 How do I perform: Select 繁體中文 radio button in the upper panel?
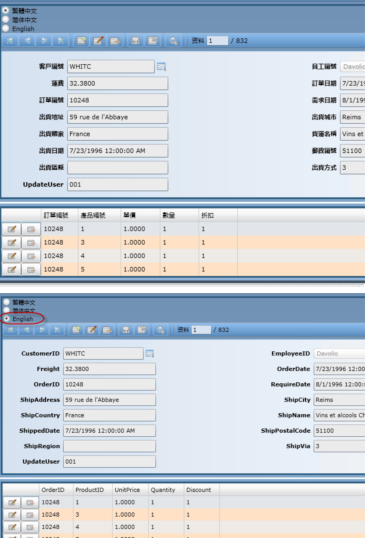pyautogui.click(x=5, y=11)
